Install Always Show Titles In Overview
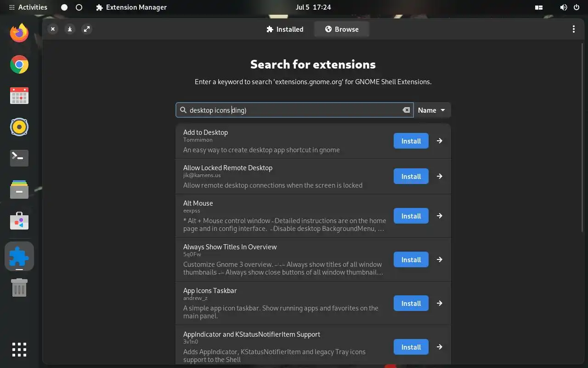Viewport: 588px width, 368px height. point(411,259)
